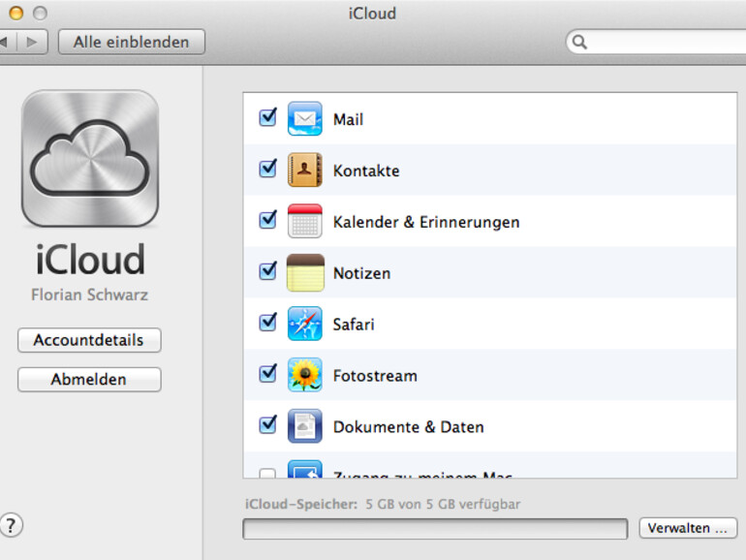Viewport: 746px width, 560px height.
Task: Click the Alle einblenden button
Action: tap(132, 42)
